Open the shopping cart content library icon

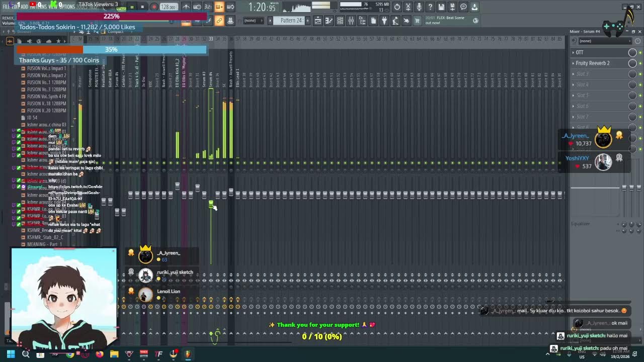(x=417, y=21)
